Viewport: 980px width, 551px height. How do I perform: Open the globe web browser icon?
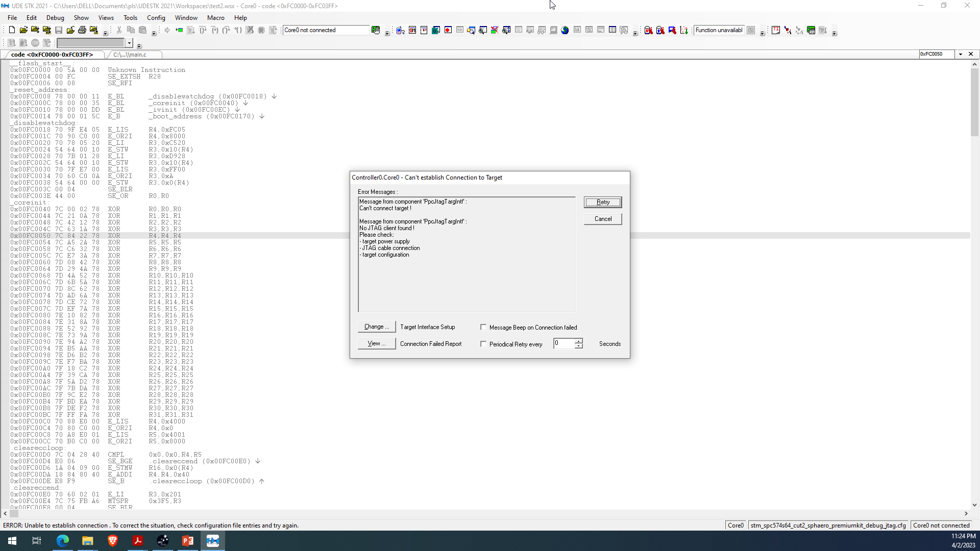coord(565,30)
